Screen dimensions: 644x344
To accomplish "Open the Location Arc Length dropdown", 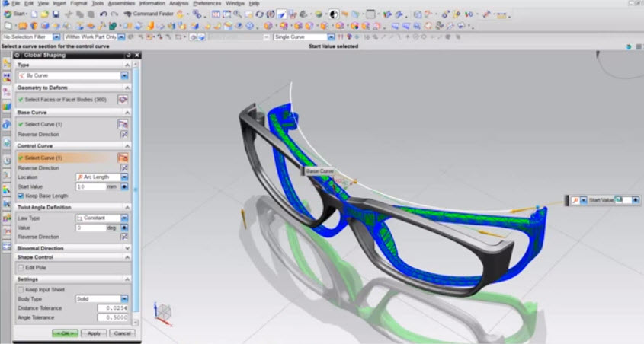I will (x=124, y=177).
